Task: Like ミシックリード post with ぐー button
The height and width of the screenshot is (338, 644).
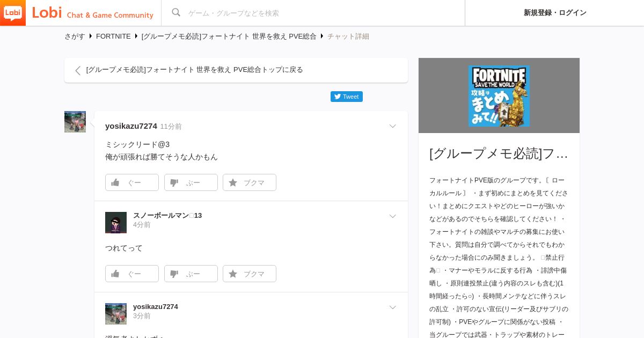Action: point(132,182)
